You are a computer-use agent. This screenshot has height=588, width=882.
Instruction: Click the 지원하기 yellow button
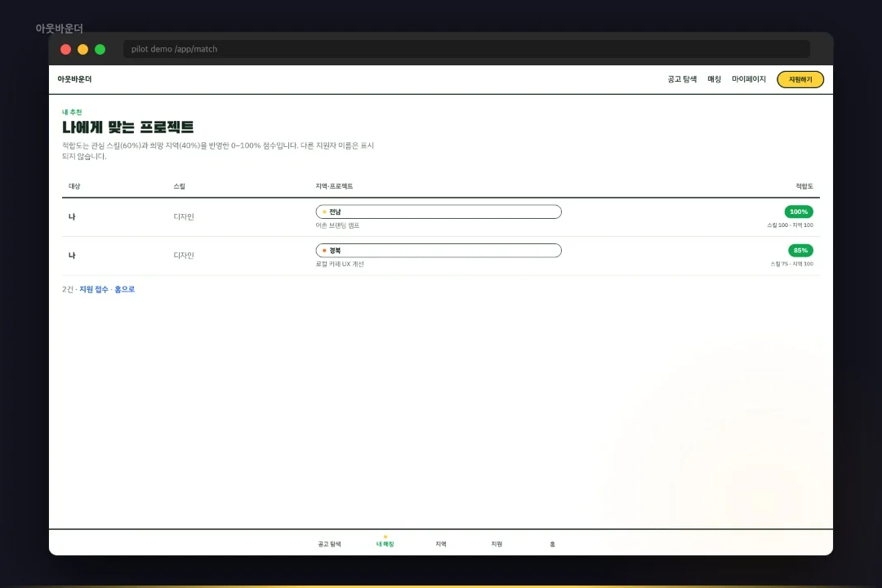pyautogui.click(x=800, y=79)
